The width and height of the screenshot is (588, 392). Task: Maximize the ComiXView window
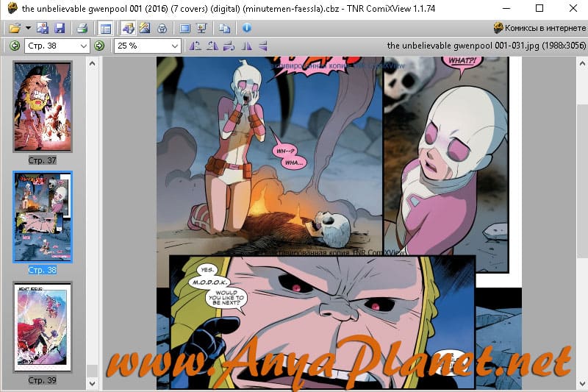[x=539, y=8]
